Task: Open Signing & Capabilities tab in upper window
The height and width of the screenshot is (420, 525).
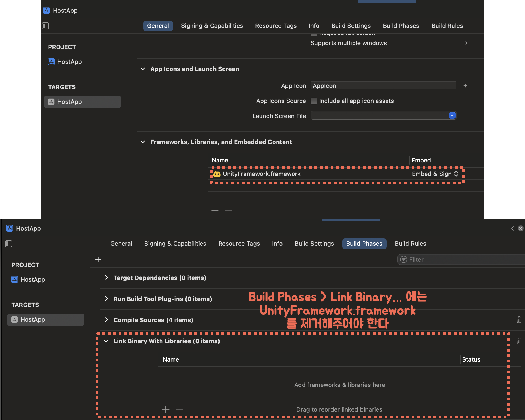Action: (x=212, y=26)
